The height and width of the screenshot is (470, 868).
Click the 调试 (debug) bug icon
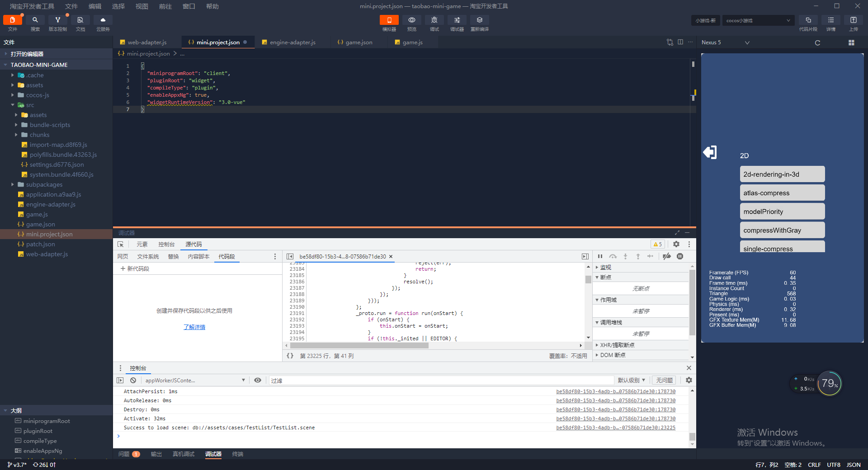(x=434, y=20)
